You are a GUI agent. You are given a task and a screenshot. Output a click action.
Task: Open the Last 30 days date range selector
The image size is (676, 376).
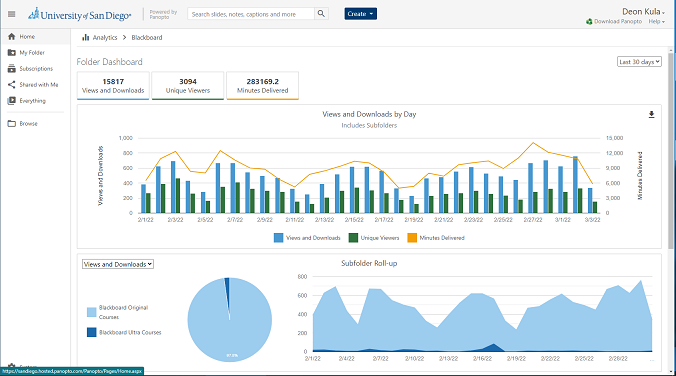click(639, 62)
